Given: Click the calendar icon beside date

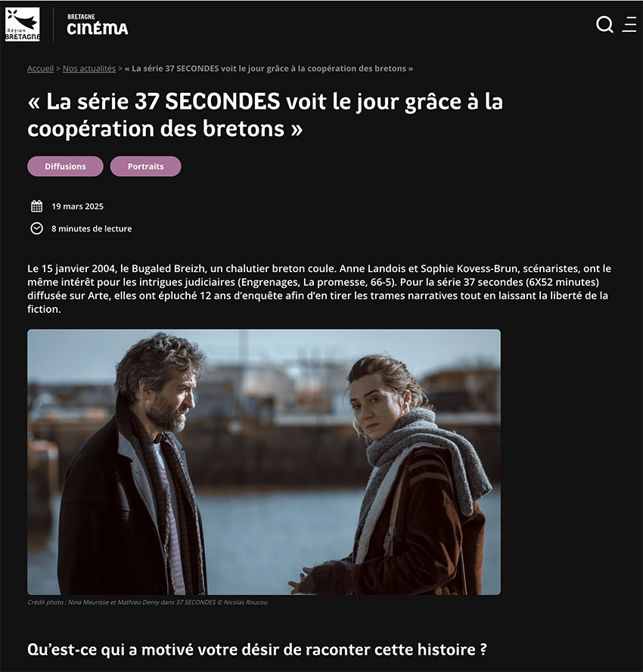Looking at the screenshot, I should (37, 206).
